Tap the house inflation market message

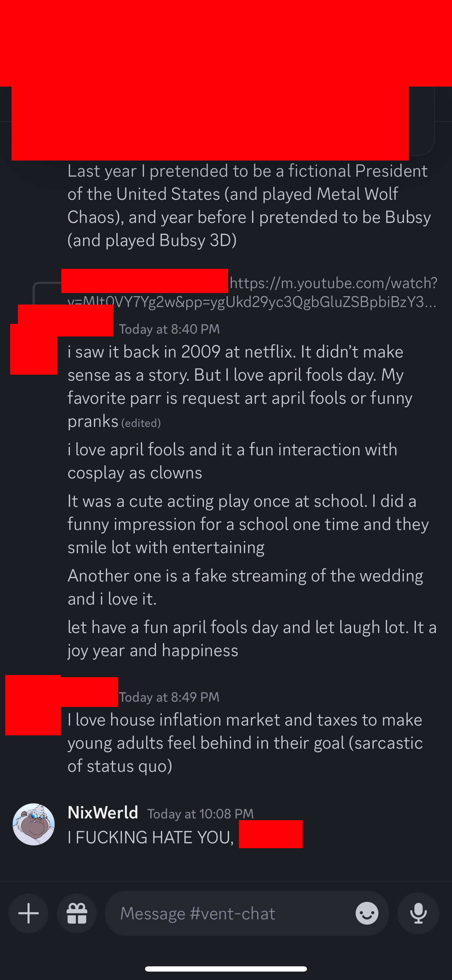tap(245, 743)
